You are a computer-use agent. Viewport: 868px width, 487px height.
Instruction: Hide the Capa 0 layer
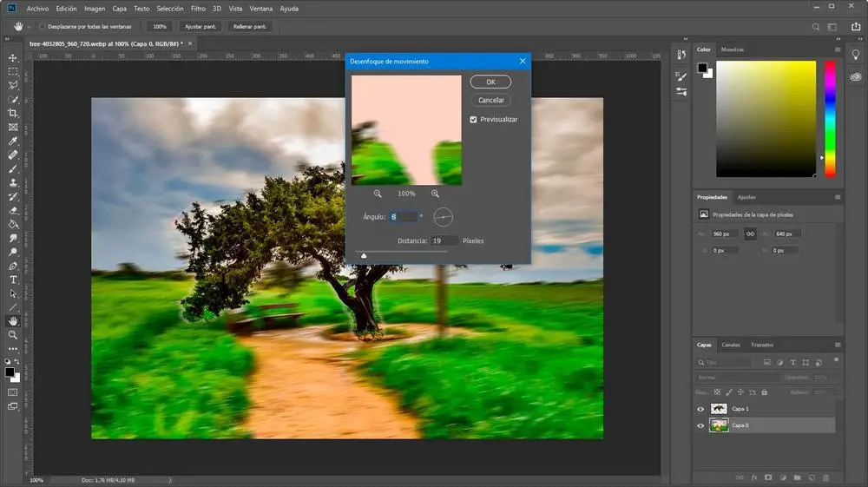point(700,425)
